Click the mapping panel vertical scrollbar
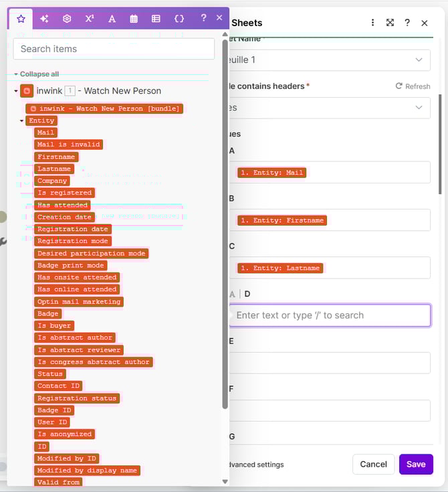448x492 pixels. point(225,221)
